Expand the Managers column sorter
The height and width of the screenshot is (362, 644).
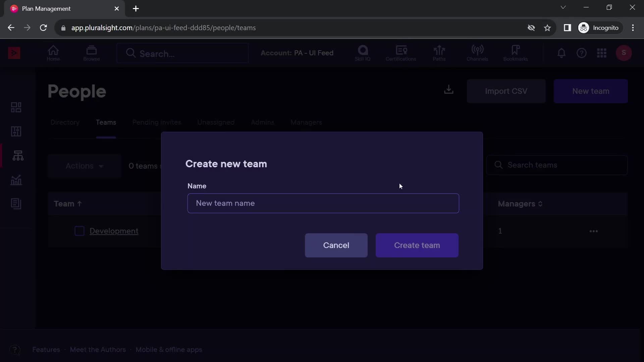[540, 204]
